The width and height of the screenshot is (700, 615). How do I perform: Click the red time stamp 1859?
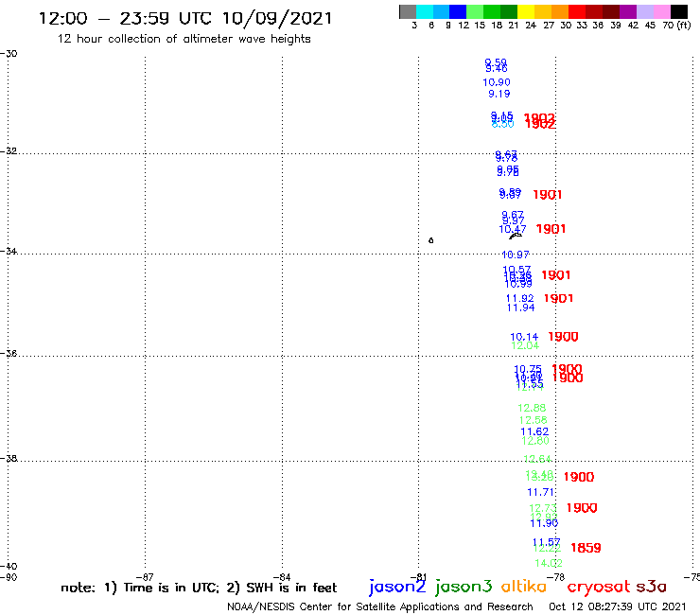coord(586,548)
